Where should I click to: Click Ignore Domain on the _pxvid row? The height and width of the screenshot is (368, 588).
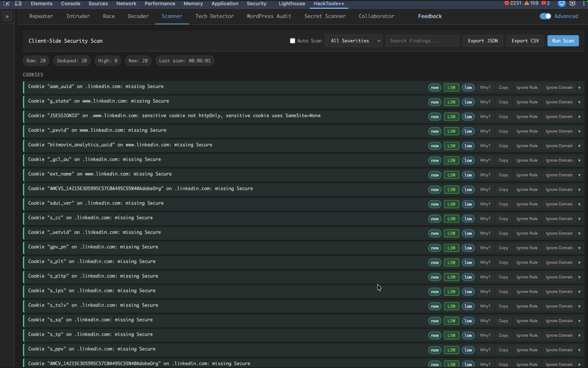(x=559, y=131)
